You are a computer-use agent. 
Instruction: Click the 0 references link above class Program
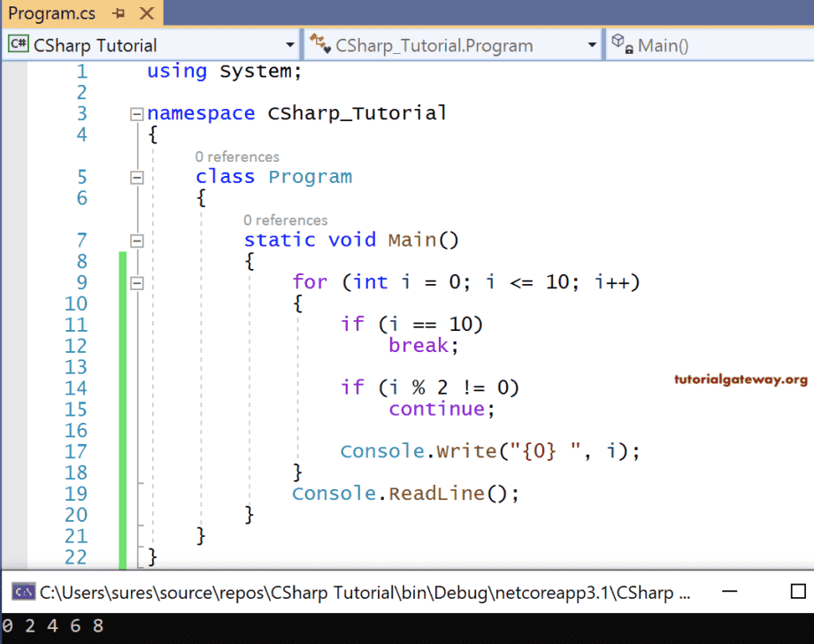coord(237,157)
